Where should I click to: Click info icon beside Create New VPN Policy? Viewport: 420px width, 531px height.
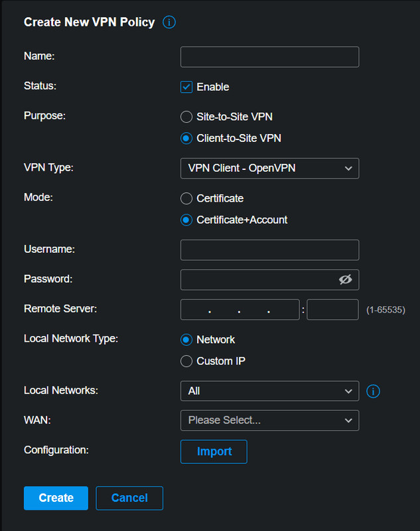pos(169,23)
